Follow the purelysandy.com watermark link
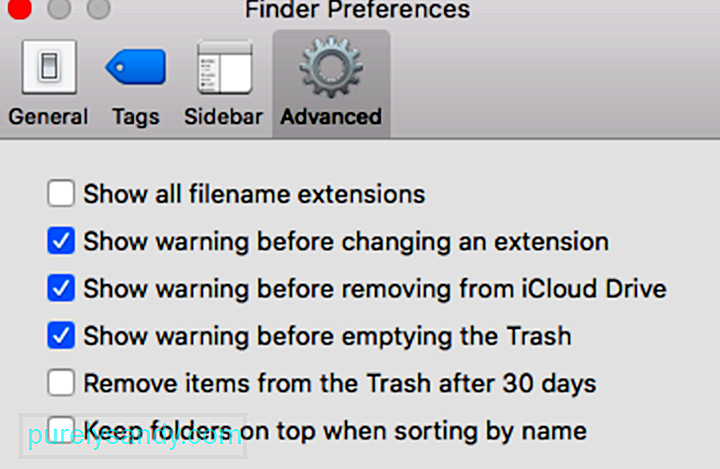 133,436
